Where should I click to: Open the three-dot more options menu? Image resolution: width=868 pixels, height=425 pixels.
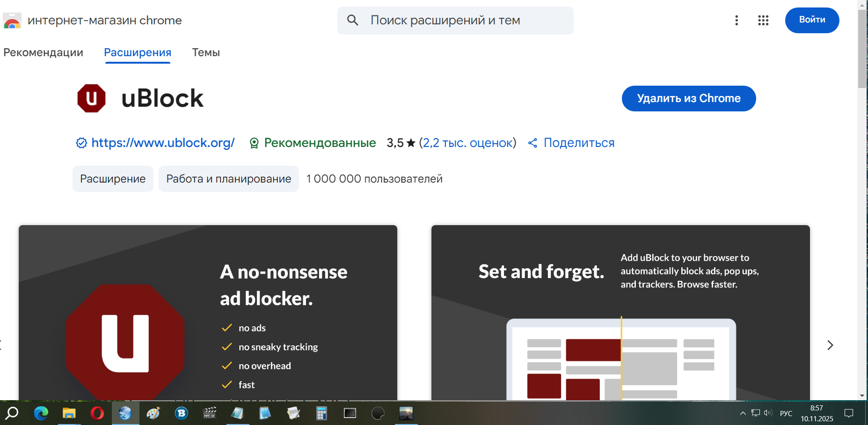[737, 20]
